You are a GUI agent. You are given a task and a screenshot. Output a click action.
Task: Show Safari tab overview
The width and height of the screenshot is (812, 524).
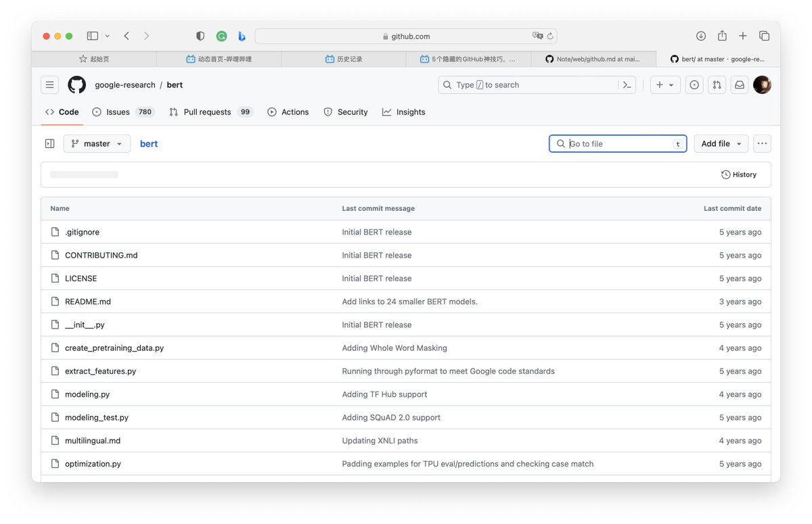click(764, 36)
